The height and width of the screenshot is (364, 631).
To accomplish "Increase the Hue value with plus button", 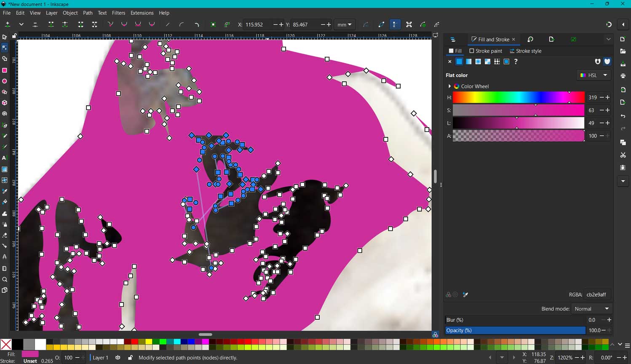I will tap(608, 97).
